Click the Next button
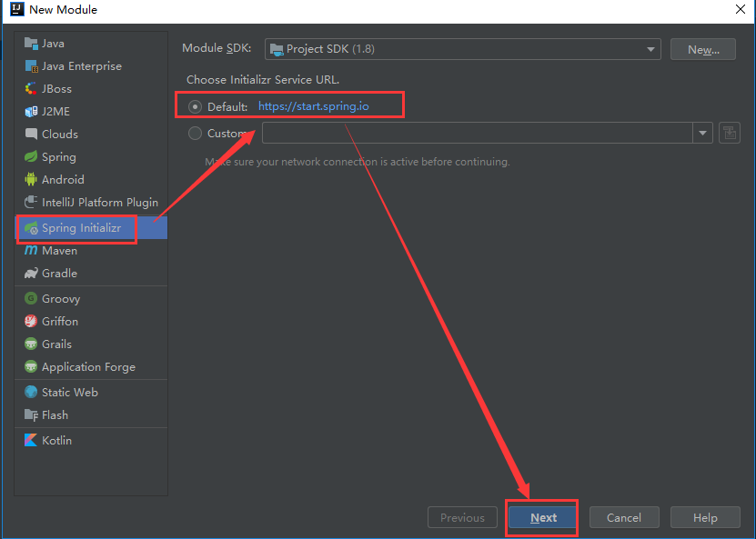This screenshot has width=756, height=539. point(543,517)
